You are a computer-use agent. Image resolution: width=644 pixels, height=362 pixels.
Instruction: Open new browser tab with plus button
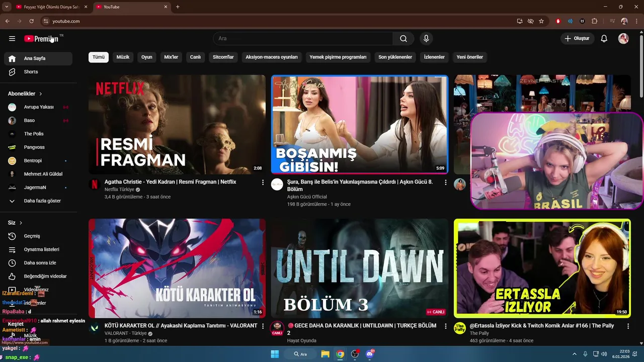pos(178,7)
